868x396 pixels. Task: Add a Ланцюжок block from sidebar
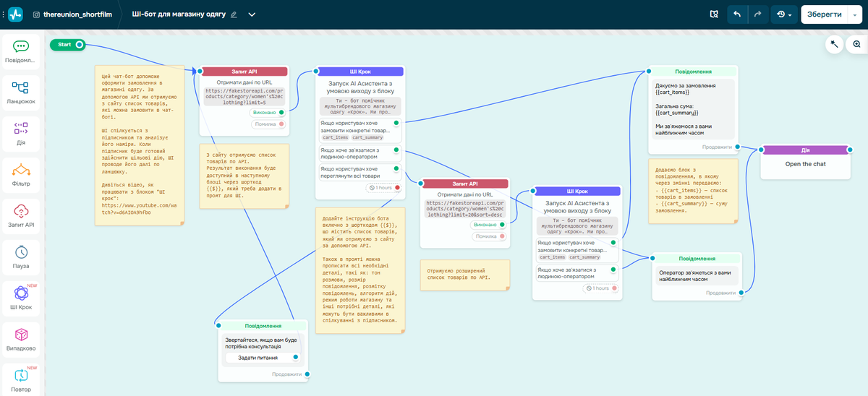pos(21,92)
